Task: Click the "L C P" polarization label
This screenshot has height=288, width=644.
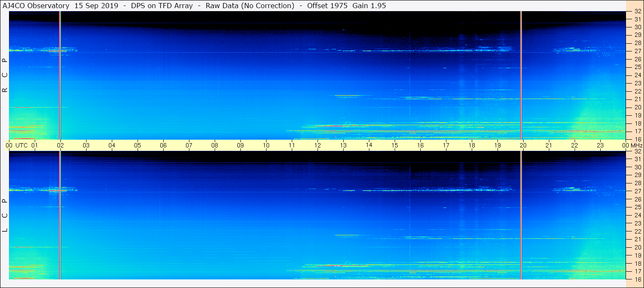Action: (5, 216)
